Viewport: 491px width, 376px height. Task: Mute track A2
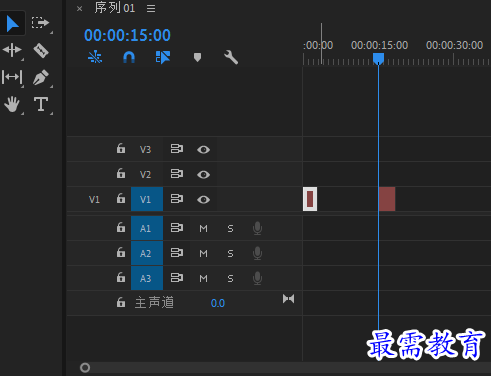[x=203, y=254]
